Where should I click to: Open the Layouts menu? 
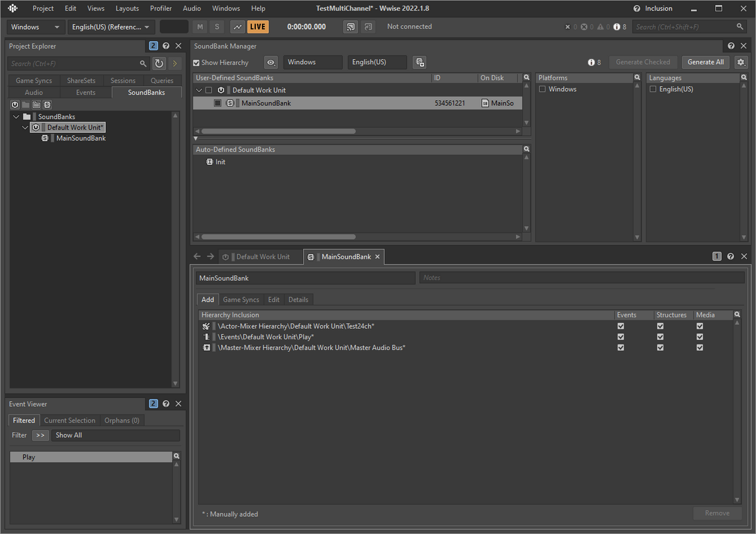[x=127, y=9]
